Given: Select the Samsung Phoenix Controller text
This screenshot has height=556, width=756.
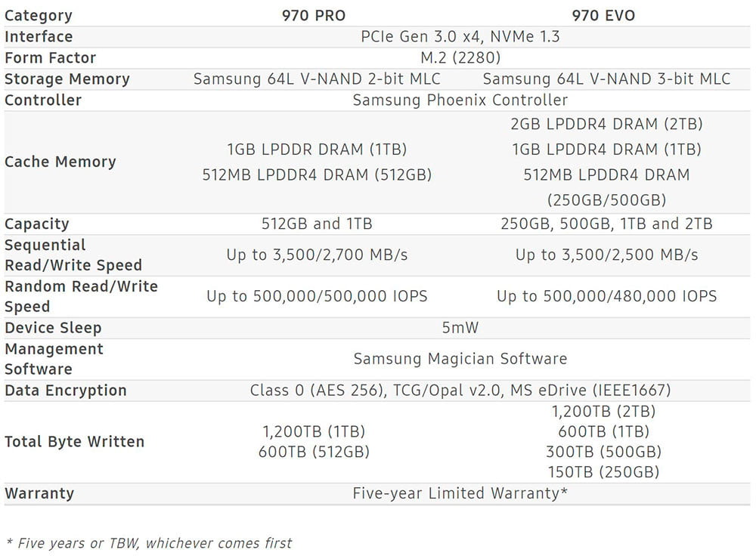Looking at the screenshot, I should (460, 100).
